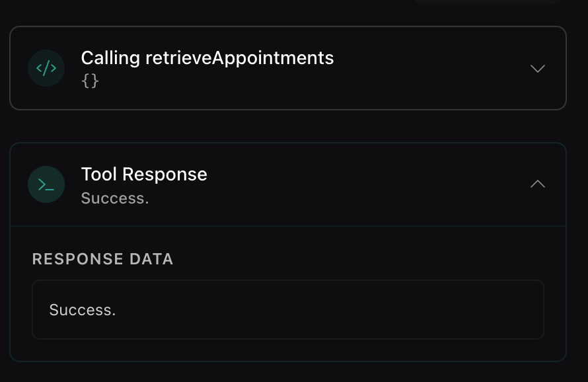588x382 pixels.
Task: Select the word retrieveAppointments in the call title
Action: tap(240, 58)
